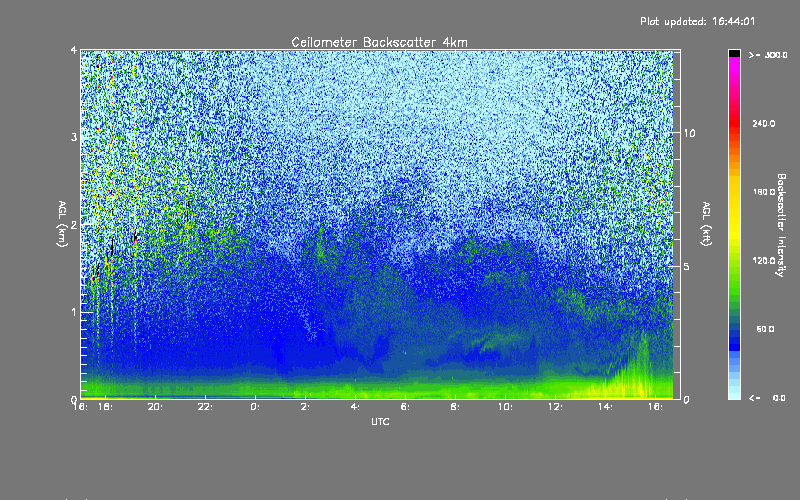
Task: Click the '240.0' colorbar value
Action: coord(763,124)
